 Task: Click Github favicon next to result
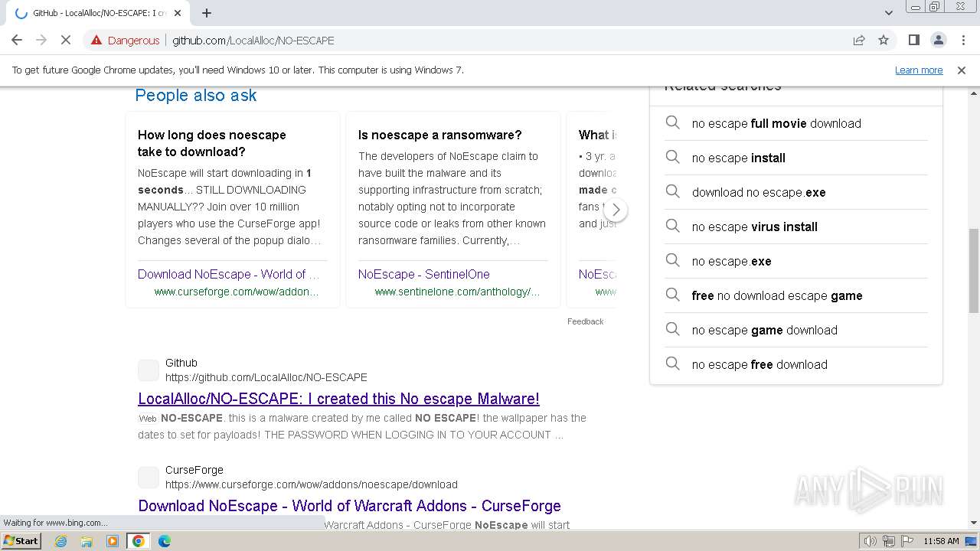[x=149, y=370]
